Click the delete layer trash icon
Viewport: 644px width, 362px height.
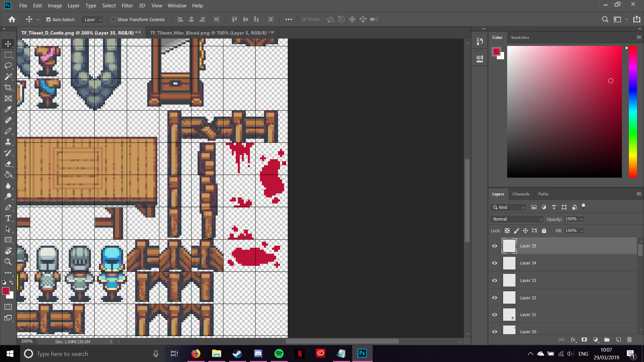point(629,340)
